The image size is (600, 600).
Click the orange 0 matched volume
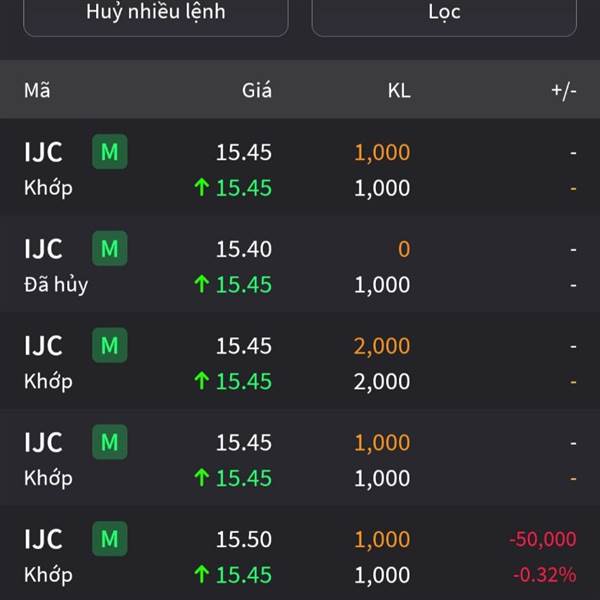[x=403, y=249]
